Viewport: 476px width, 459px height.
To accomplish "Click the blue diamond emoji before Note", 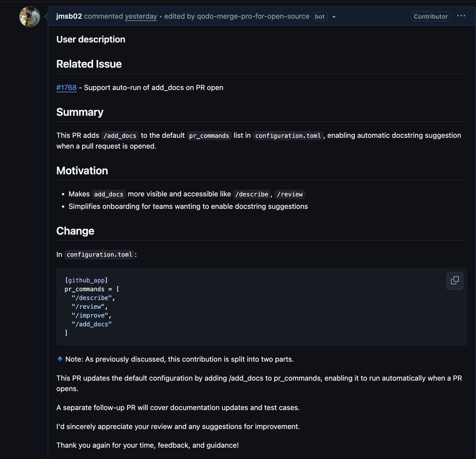I will pos(60,359).
